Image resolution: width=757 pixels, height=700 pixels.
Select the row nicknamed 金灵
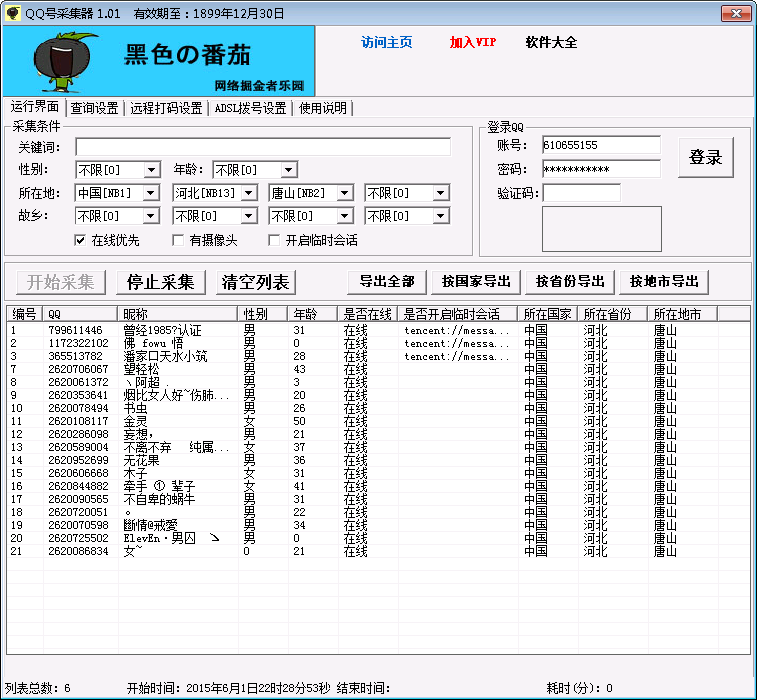pyautogui.click(x=378, y=421)
